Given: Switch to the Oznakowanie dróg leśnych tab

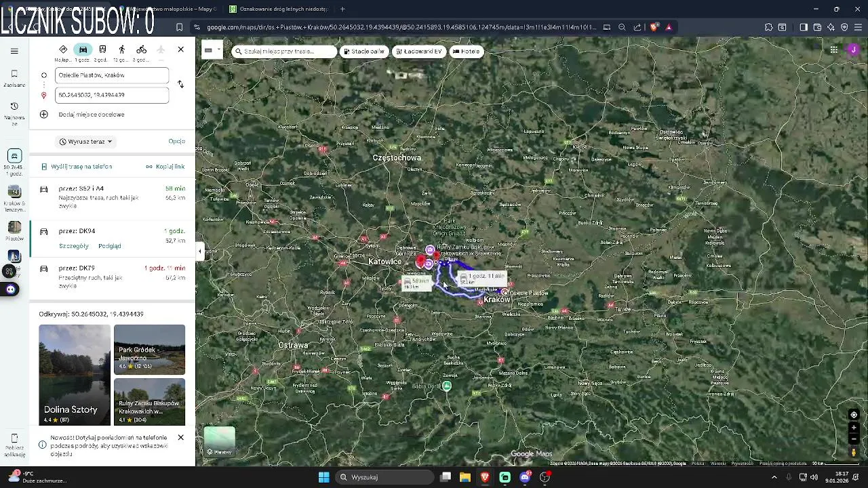Looking at the screenshot, I should pos(279,9).
